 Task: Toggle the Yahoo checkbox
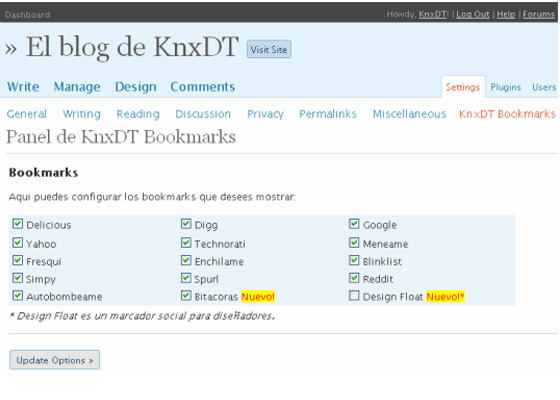tap(18, 243)
